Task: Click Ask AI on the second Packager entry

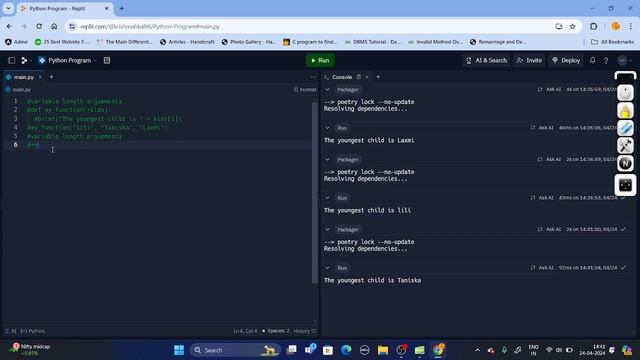Action: pos(549,159)
